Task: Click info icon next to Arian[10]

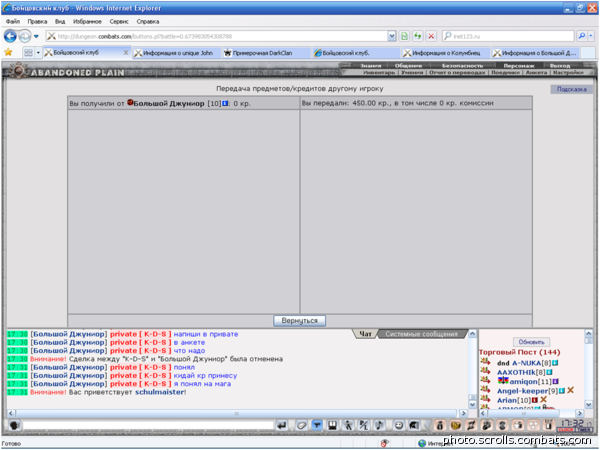Action: [535, 400]
